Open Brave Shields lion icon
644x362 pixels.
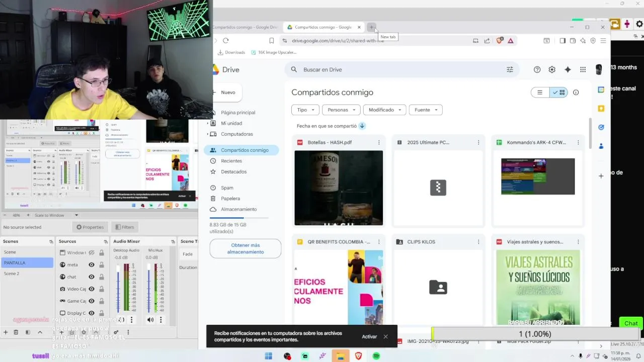500,41
